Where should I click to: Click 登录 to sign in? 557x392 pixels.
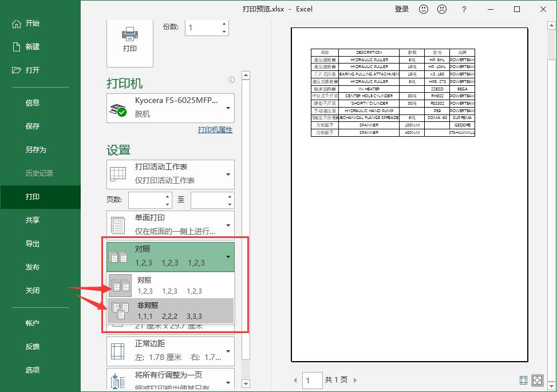[x=402, y=9]
